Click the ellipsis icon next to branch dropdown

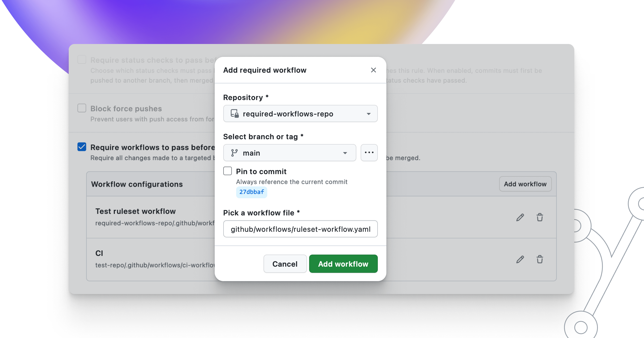tap(369, 152)
